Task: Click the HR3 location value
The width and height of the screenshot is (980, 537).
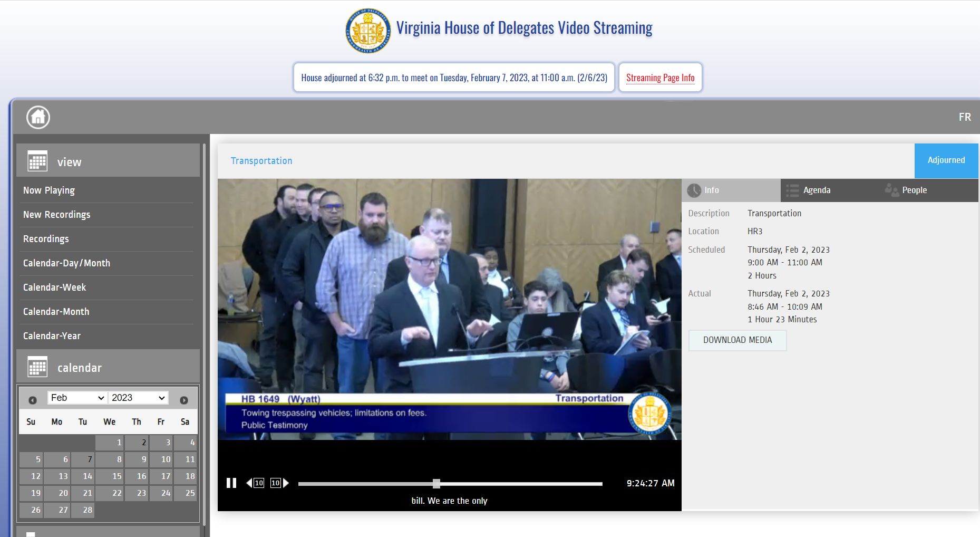Action: click(x=755, y=232)
